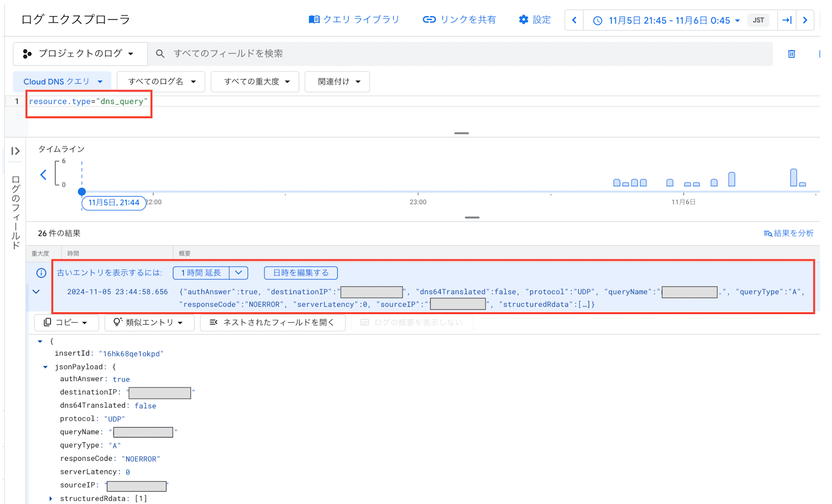832x504 pixels.
Task: Click protocol value UDP
Action: pyautogui.click(x=114, y=419)
